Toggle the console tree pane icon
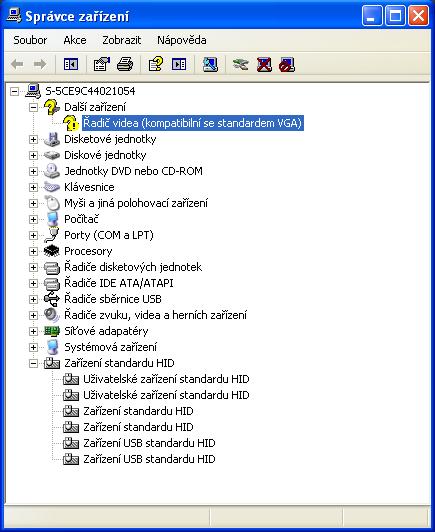This screenshot has height=532, width=435. point(71,64)
